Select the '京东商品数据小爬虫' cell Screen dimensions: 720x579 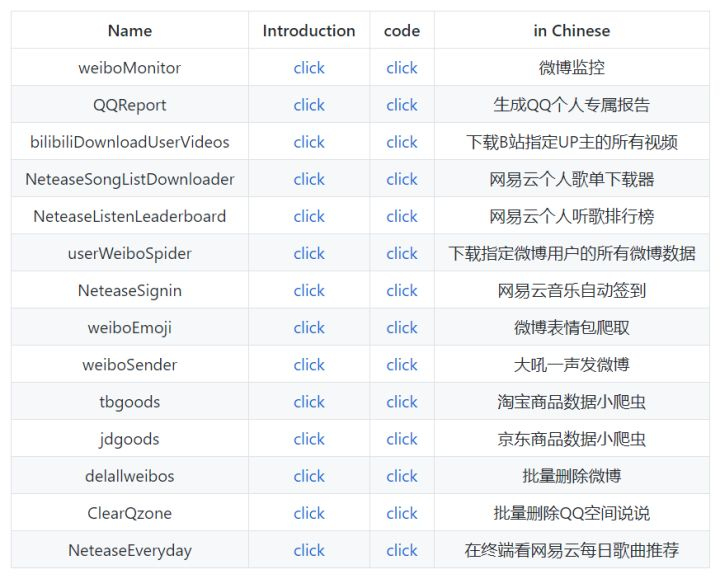coord(572,439)
